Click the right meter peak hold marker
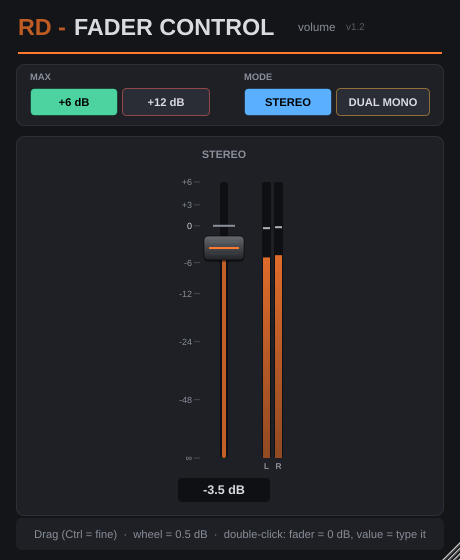This screenshot has width=460, height=560. click(x=279, y=227)
